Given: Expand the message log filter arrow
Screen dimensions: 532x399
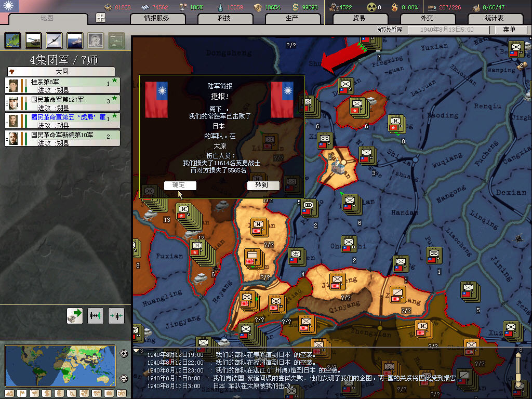Looking at the screenshot, I should pyautogui.click(x=136, y=351).
